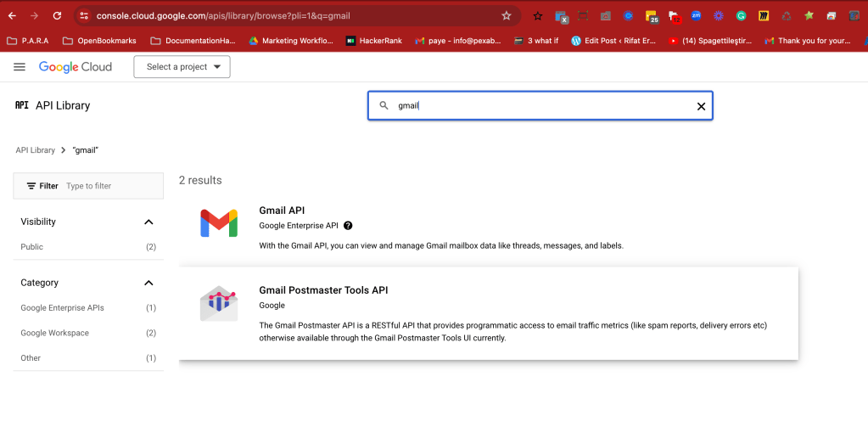Image resolution: width=868 pixels, height=444 pixels.
Task: Click the API Library breadcrumb link
Action: 36,150
